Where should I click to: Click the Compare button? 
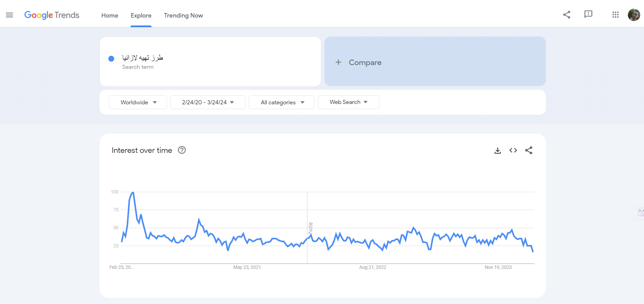(x=435, y=61)
